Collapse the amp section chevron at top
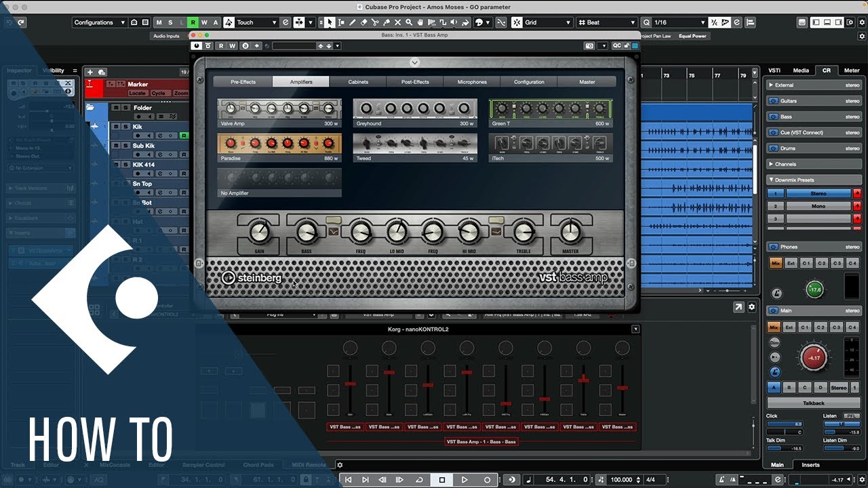The height and width of the screenshot is (488, 868). point(414,62)
